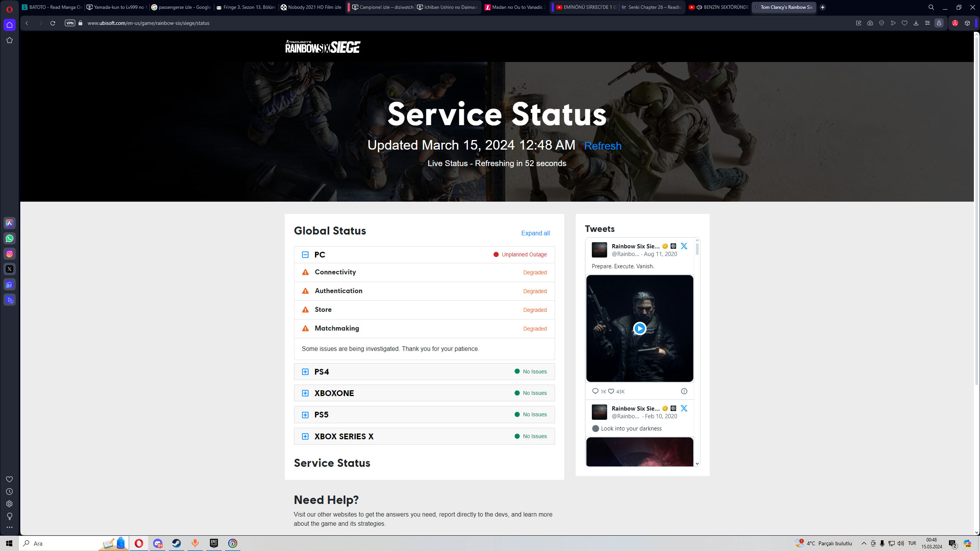
Task: Toggle the VPN badge in address bar
Action: 70,23
